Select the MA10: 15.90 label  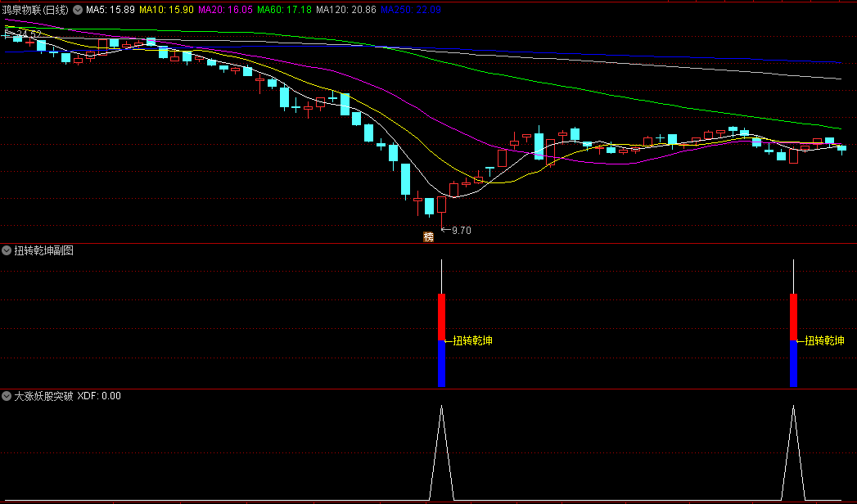click(166, 10)
